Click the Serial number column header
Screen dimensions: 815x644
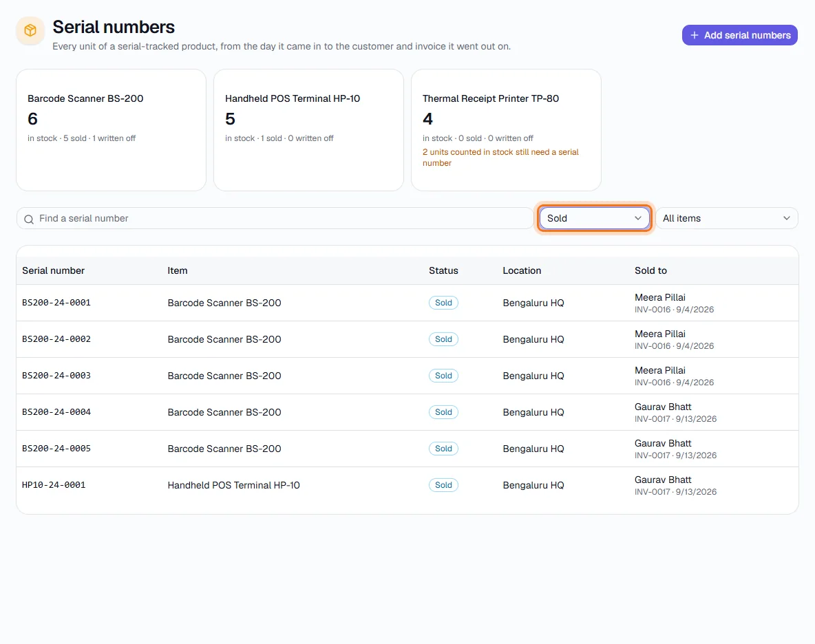point(54,270)
